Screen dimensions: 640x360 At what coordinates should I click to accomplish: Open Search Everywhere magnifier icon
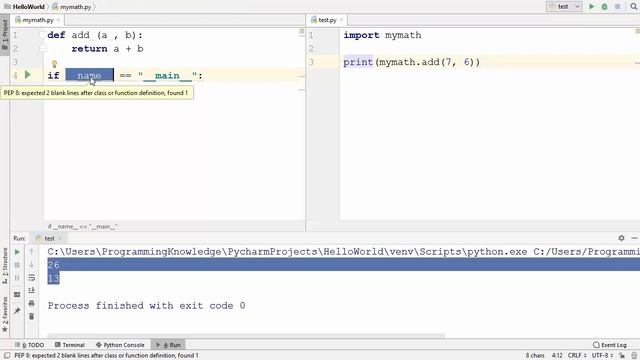click(634, 7)
